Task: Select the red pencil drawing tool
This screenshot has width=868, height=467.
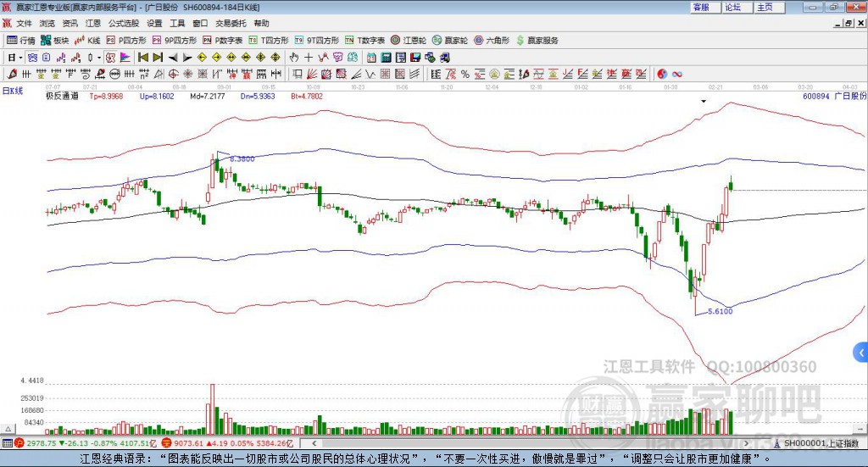Action: (12, 74)
